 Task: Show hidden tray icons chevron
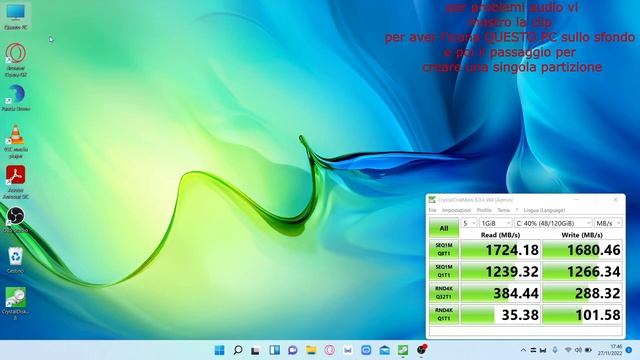(x=523, y=350)
